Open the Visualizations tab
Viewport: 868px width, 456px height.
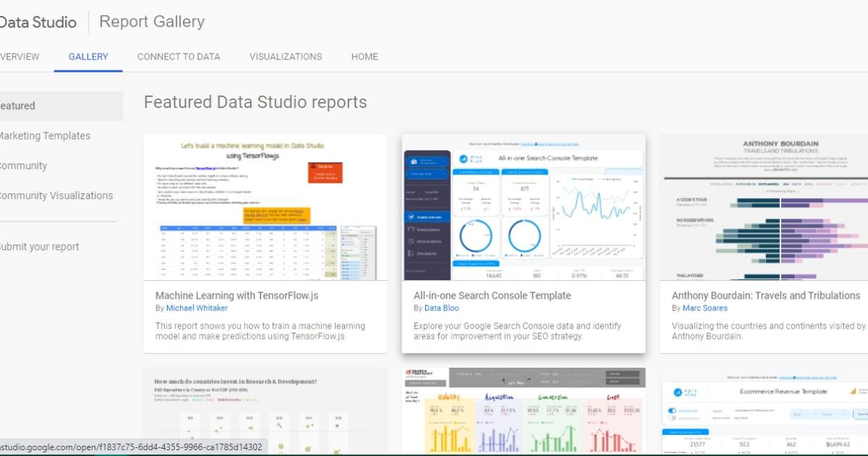(x=285, y=56)
